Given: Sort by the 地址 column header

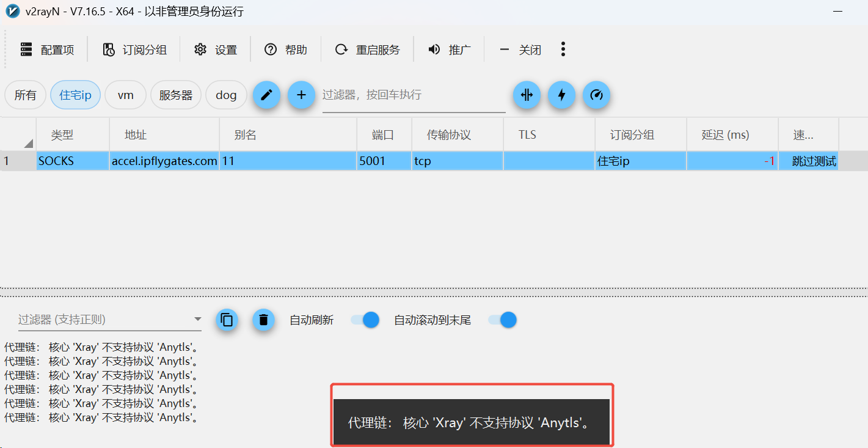Looking at the screenshot, I should [164, 134].
